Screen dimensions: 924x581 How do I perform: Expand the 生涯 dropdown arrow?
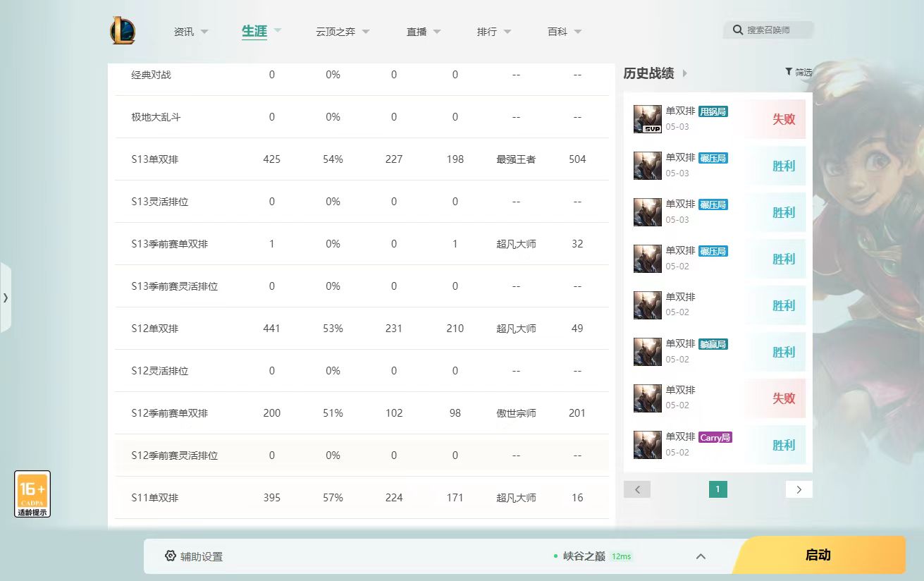tap(278, 30)
